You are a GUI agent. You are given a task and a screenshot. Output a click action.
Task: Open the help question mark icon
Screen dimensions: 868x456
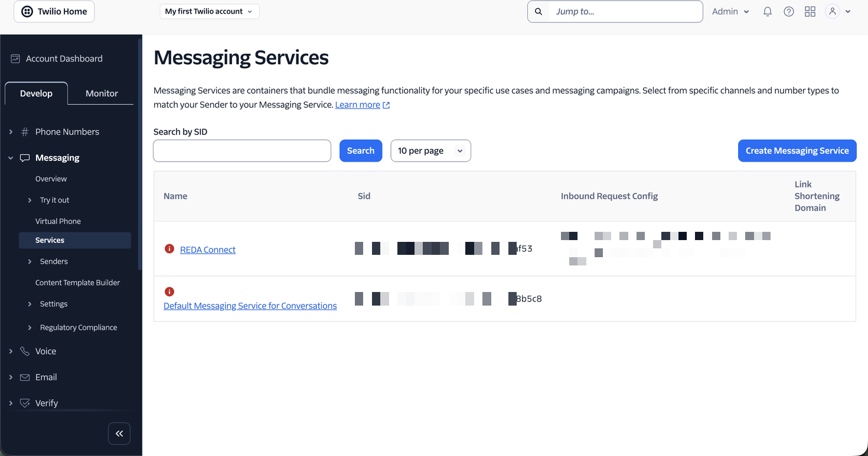(789, 11)
